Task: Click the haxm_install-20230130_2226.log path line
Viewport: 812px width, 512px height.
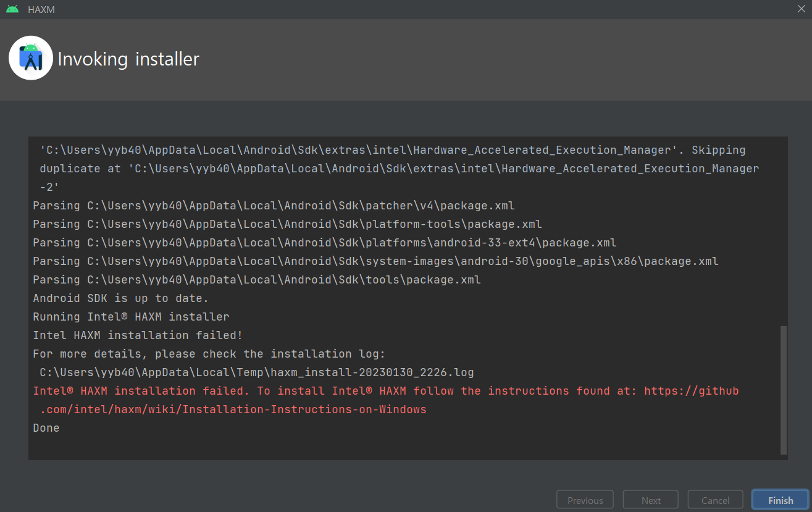Action: point(257,372)
